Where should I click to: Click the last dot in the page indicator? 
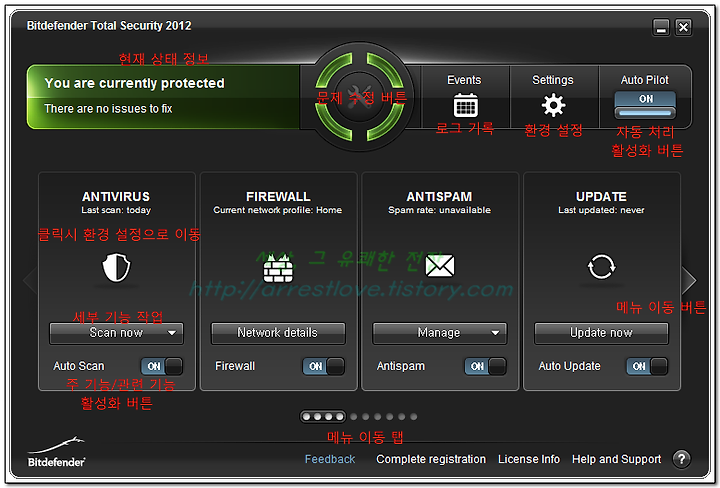coord(414,417)
